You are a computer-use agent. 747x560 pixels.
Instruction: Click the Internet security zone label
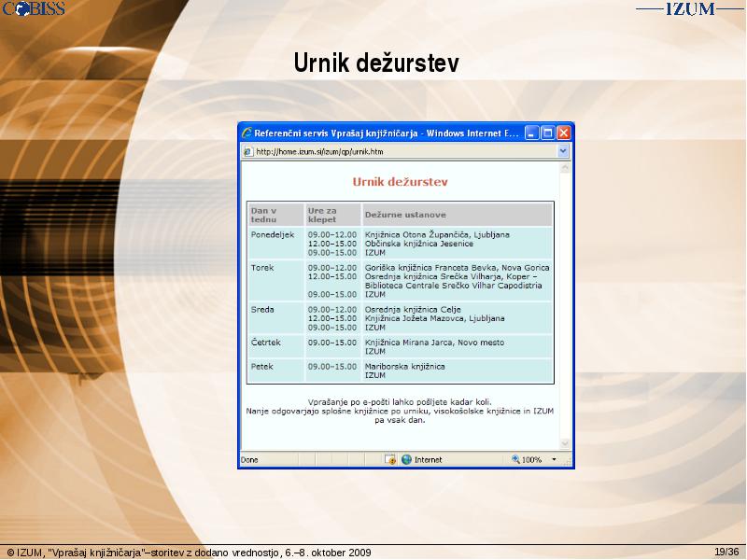(429, 460)
